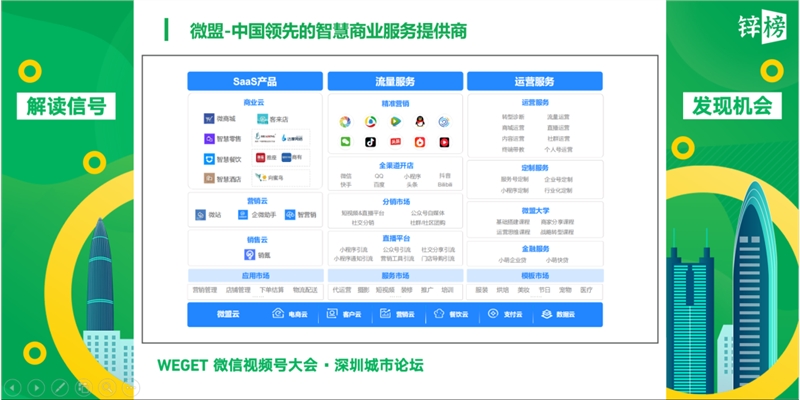This screenshot has height=400, width=800.
Task: Click the 微站 icon under 营销云
Action: pos(201,215)
